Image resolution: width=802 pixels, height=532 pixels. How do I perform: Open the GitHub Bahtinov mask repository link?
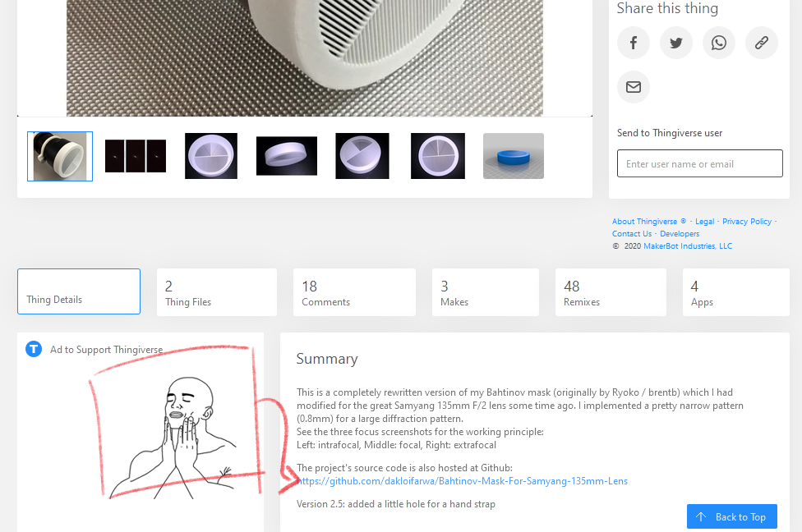point(463,481)
